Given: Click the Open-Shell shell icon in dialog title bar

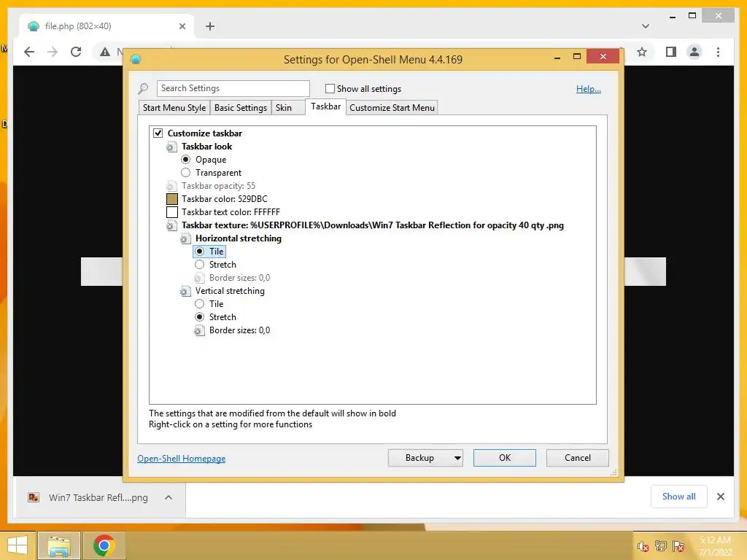Looking at the screenshot, I should pyautogui.click(x=136, y=59).
